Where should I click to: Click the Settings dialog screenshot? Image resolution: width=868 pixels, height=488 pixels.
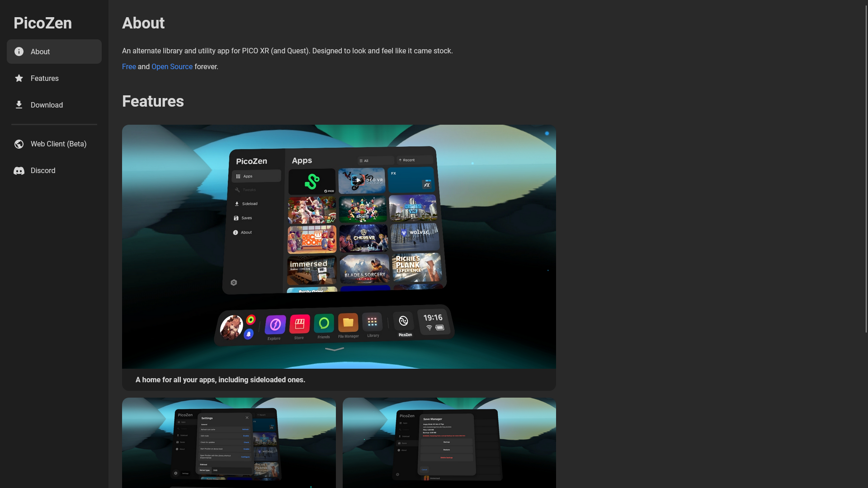click(229, 442)
